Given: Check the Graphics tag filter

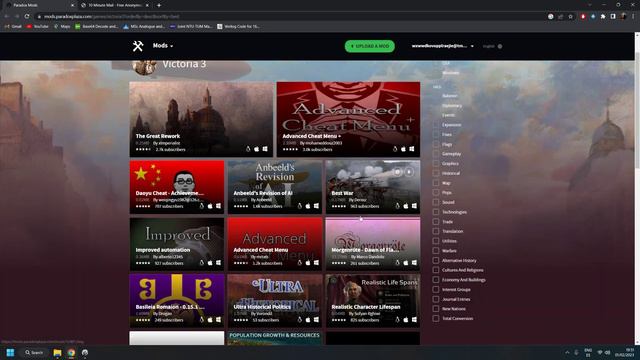Looking at the screenshot, I should pos(436,163).
